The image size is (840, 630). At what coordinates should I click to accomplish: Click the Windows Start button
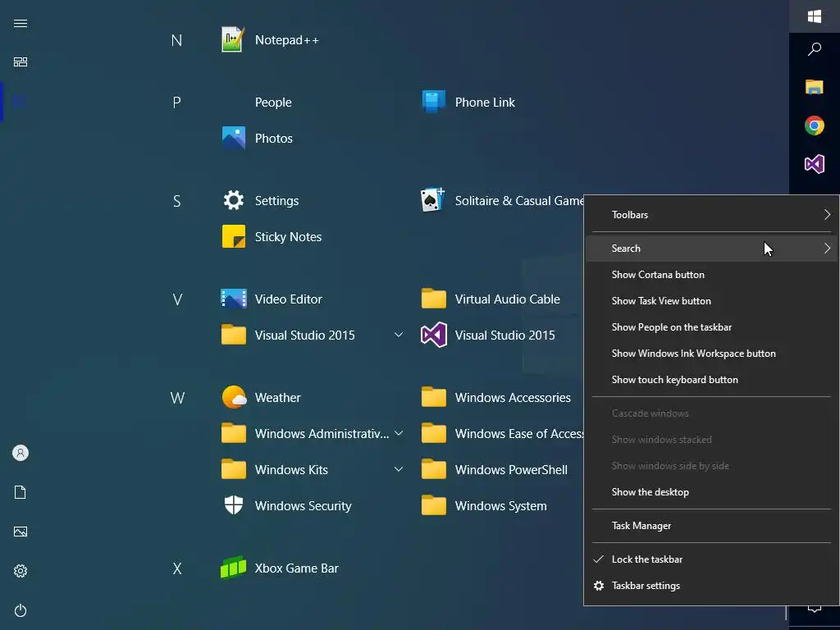(x=815, y=16)
